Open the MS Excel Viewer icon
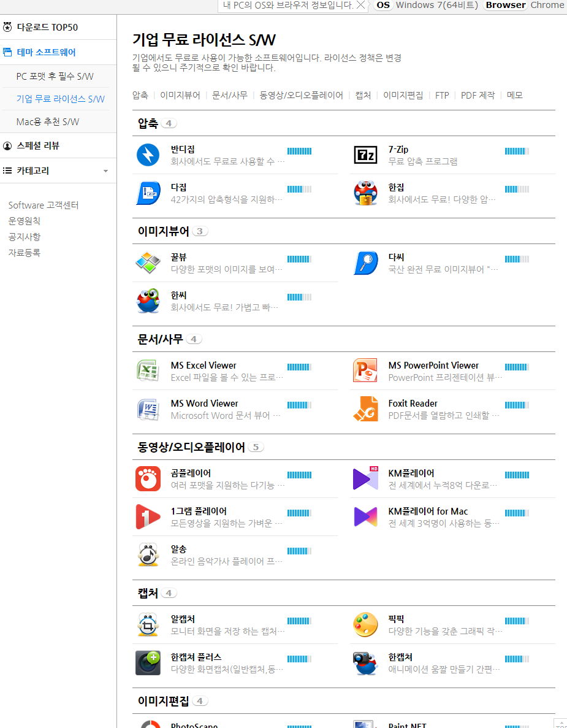Image resolution: width=567 pixels, height=728 pixels. tap(148, 371)
